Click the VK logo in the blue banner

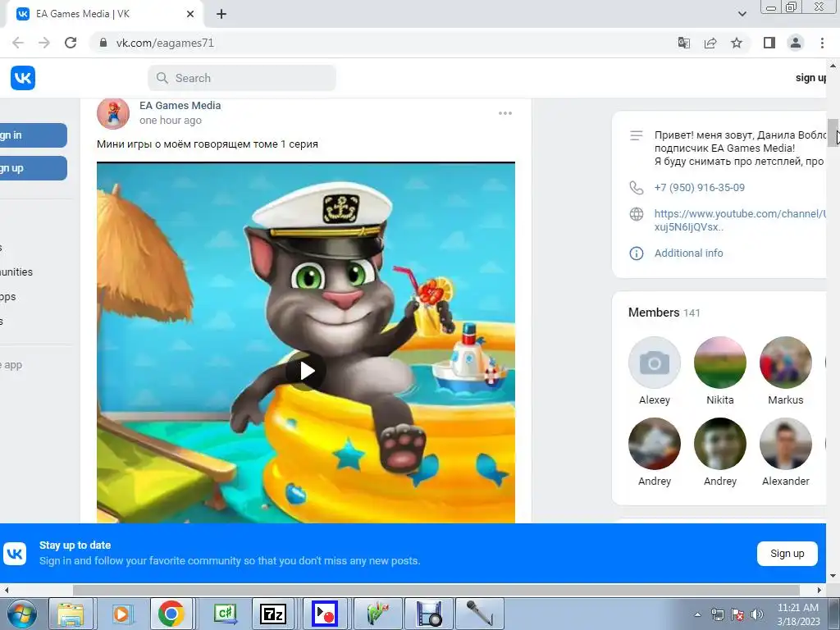(15, 554)
